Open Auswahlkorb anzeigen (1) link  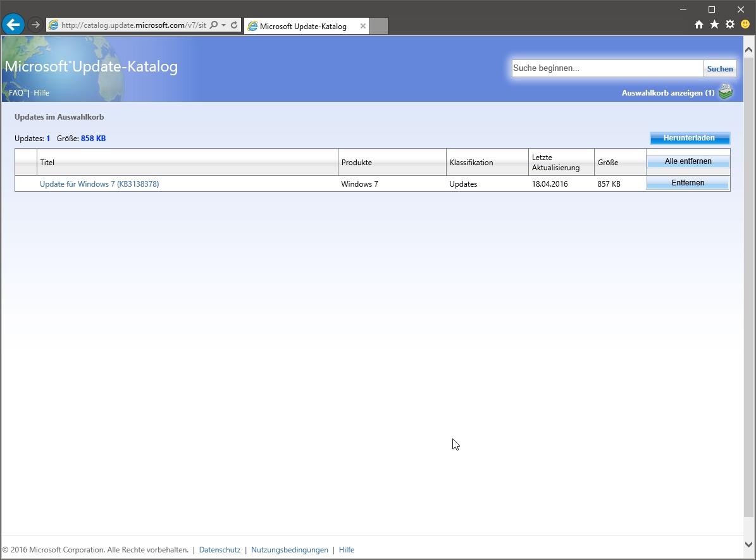tap(668, 92)
